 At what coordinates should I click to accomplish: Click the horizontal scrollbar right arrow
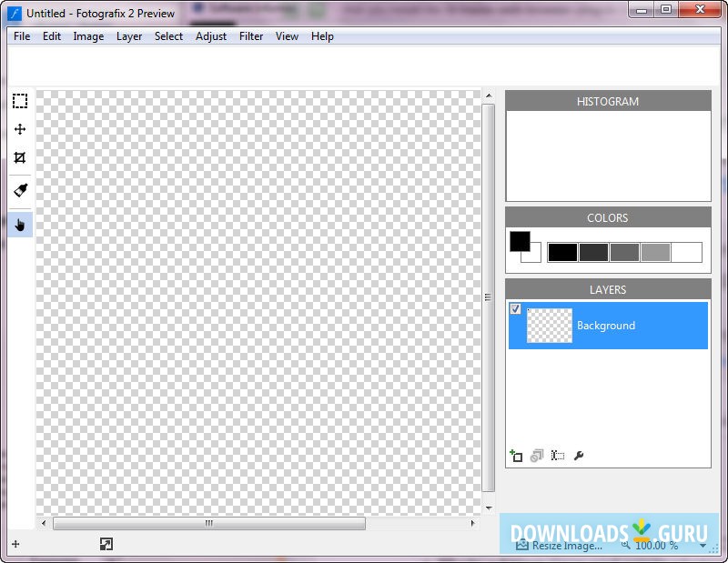click(x=472, y=523)
